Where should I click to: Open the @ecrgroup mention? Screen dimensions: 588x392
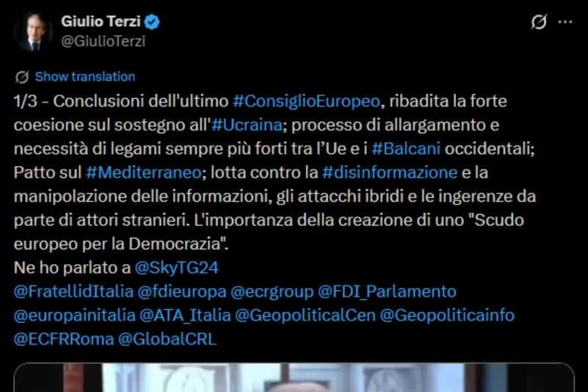[272, 291]
